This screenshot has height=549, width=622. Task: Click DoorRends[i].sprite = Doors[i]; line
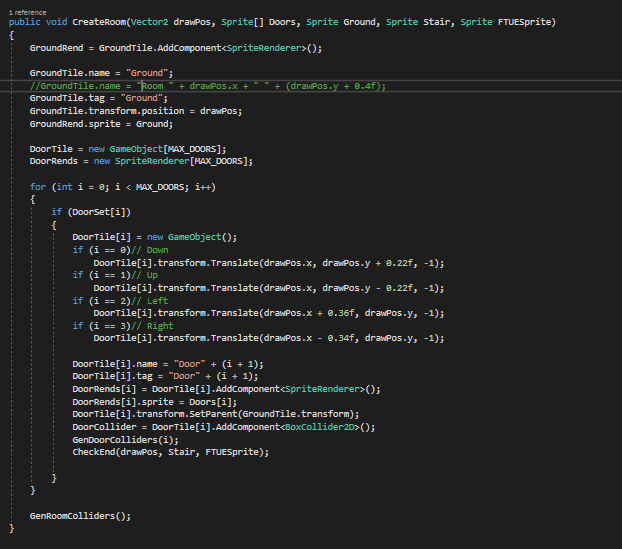coord(154,402)
